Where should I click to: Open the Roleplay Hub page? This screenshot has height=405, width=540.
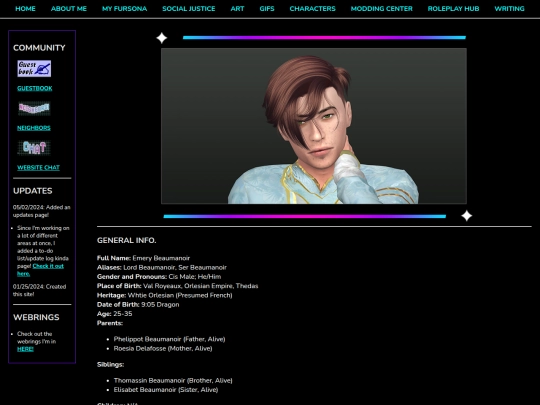(453, 9)
